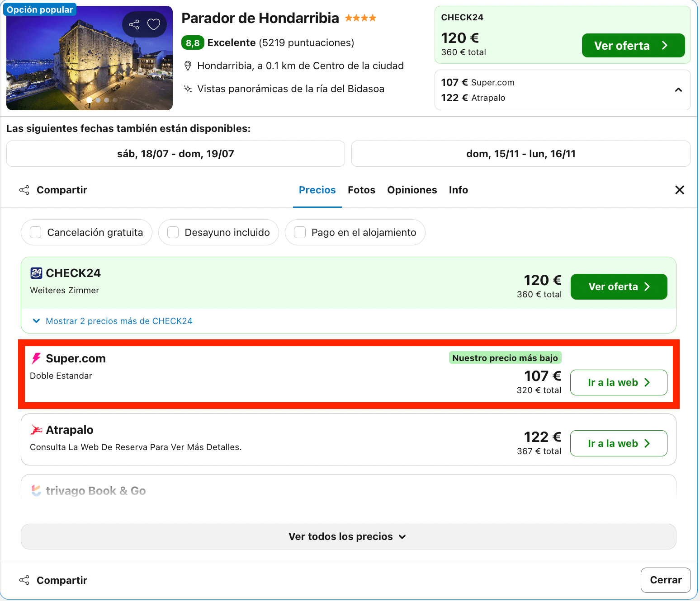Click the Opción popular badge
This screenshot has height=601, width=700.
40,9
